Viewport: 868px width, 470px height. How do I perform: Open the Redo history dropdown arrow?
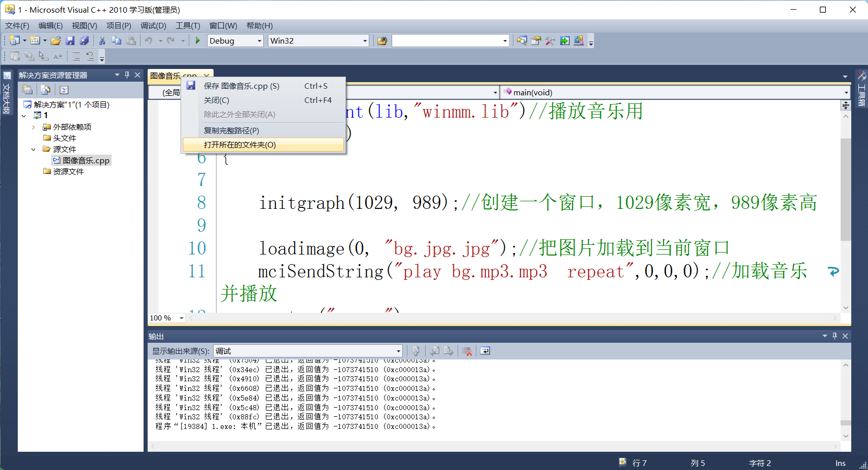(x=183, y=41)
